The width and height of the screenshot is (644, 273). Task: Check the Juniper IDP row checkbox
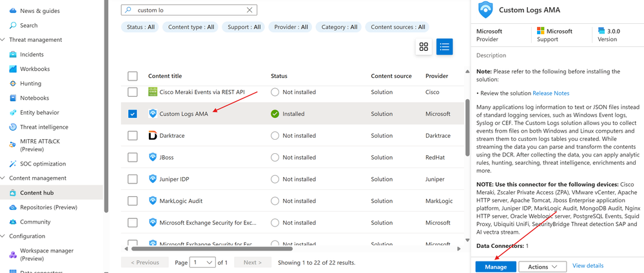[132, 179]
